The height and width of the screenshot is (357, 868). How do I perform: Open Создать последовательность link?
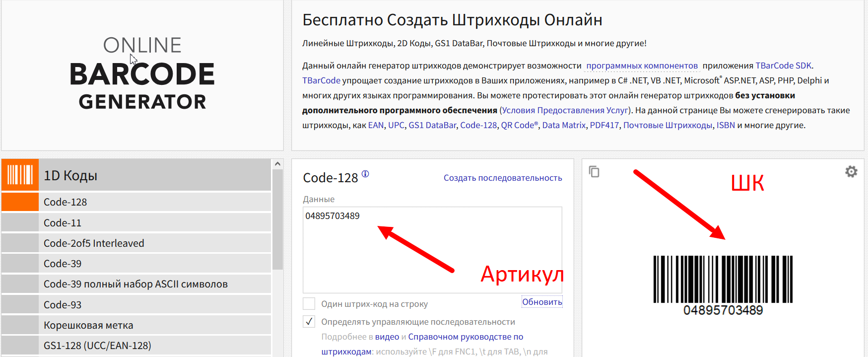coord(502,178)
